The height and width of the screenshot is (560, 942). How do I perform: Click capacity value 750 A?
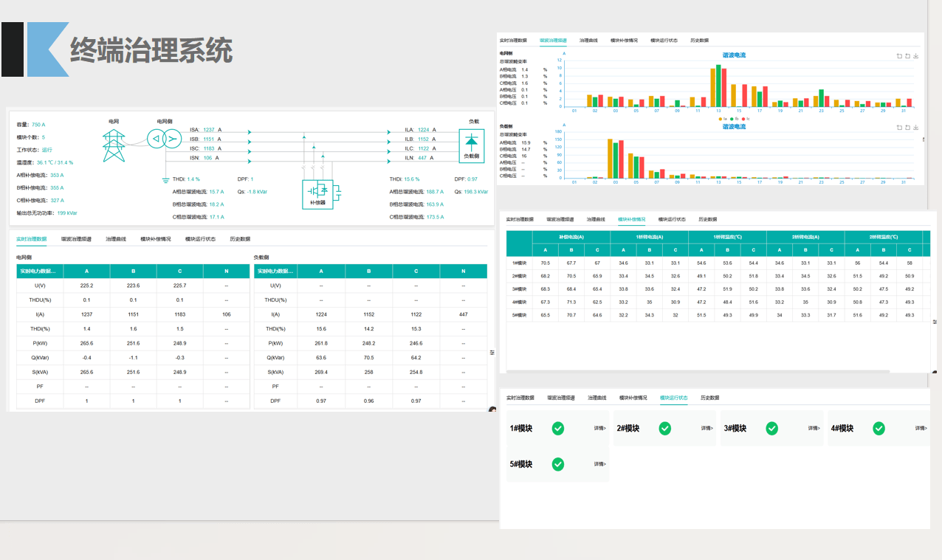coord(38,125)
